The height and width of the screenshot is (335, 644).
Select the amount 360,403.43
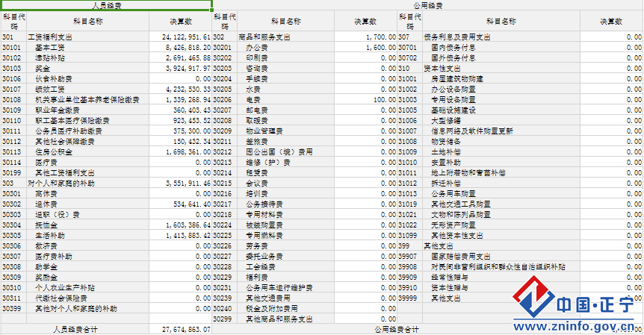180,110
